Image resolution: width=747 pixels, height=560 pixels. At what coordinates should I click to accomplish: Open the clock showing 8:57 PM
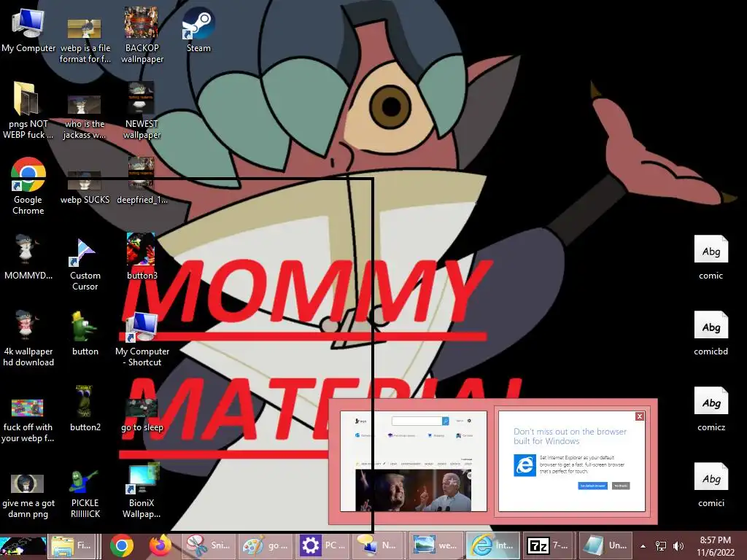pos(716,546)
